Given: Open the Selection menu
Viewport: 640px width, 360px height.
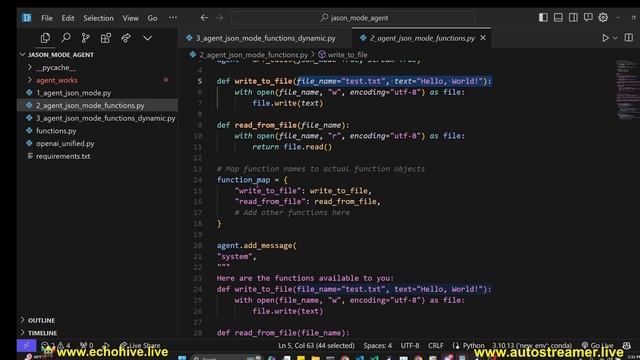Looking at the screenshot, I should point(98,18).
